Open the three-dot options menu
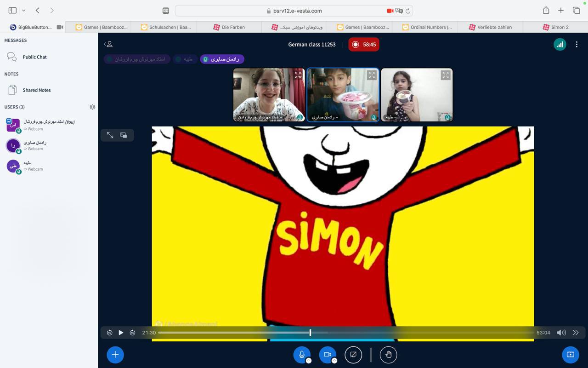 (577, 45)
